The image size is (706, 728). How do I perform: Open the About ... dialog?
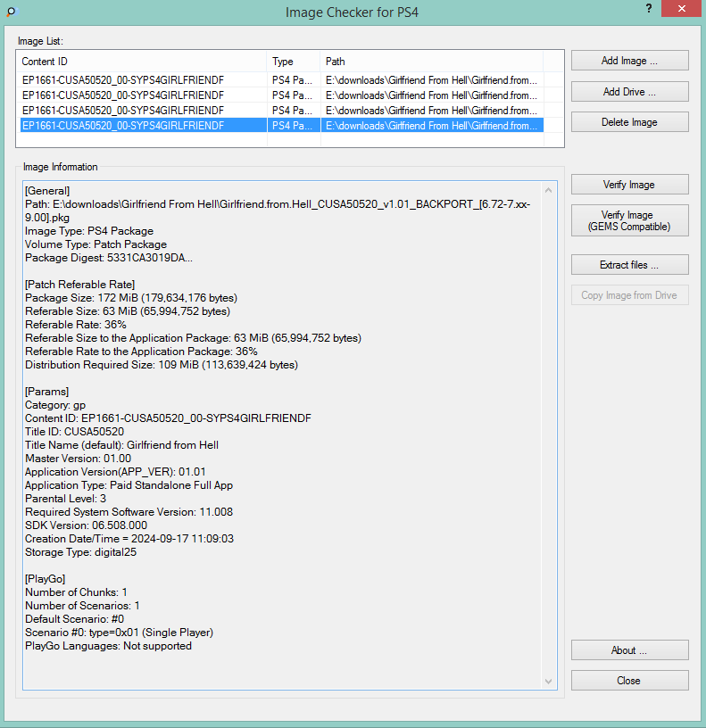tap(629, 650)
